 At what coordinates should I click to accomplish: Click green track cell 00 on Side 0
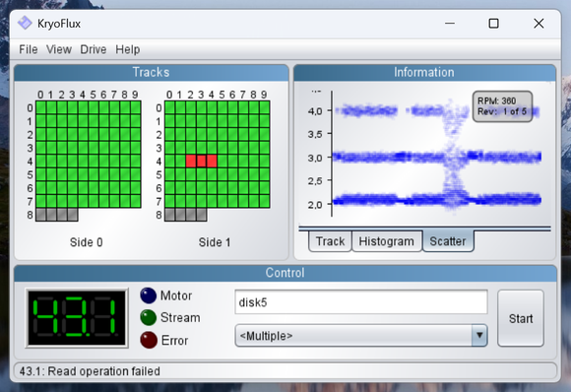pos(40,107)
